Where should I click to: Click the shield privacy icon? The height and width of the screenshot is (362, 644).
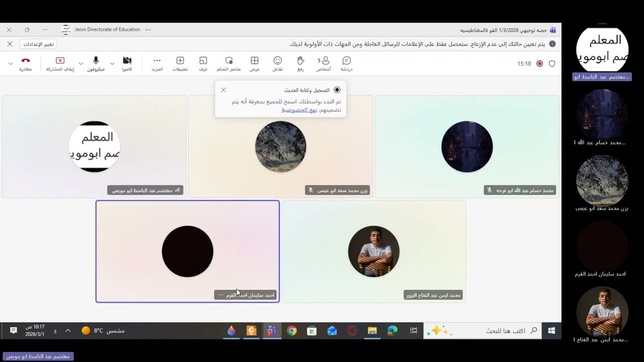[552, 64]
